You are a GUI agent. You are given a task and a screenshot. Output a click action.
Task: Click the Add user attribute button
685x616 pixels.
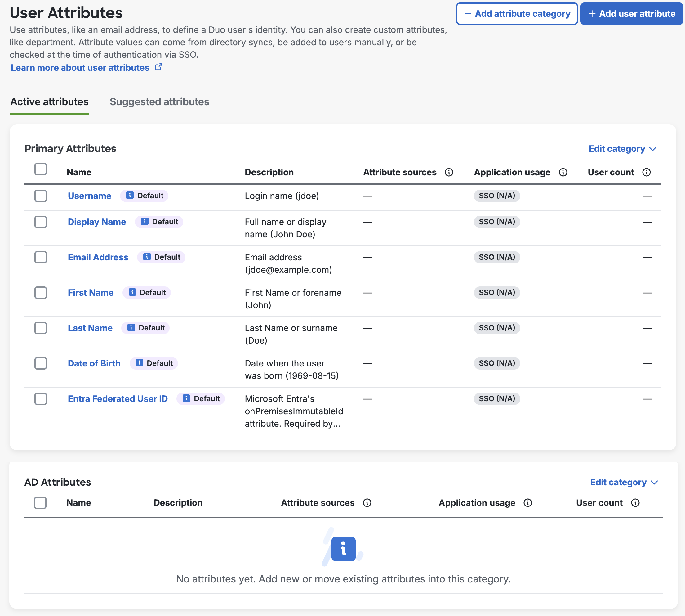coord(631,14)
